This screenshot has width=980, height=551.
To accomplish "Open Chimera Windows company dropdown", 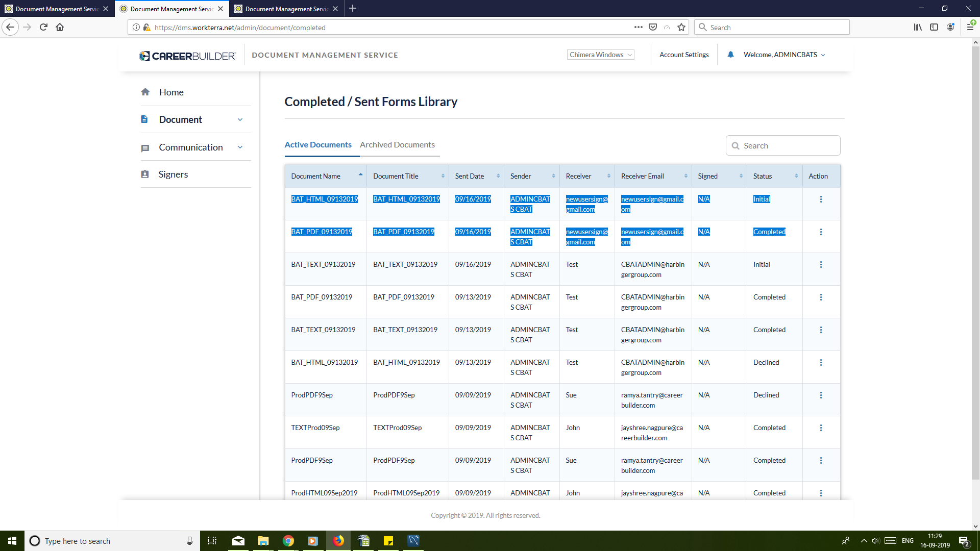I will (600, 55).
